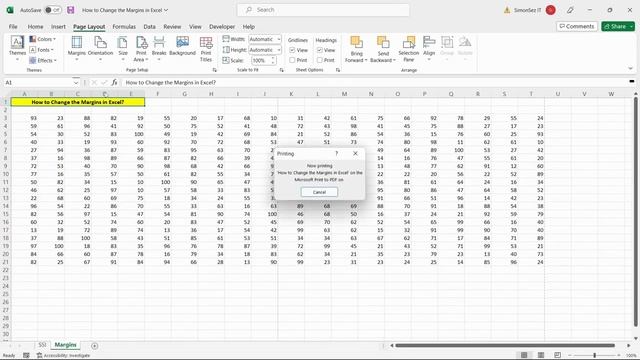The image size is (640, 360).
Task: Collapse the ribbon with the chevron
Action: click(x=630, y=69)
